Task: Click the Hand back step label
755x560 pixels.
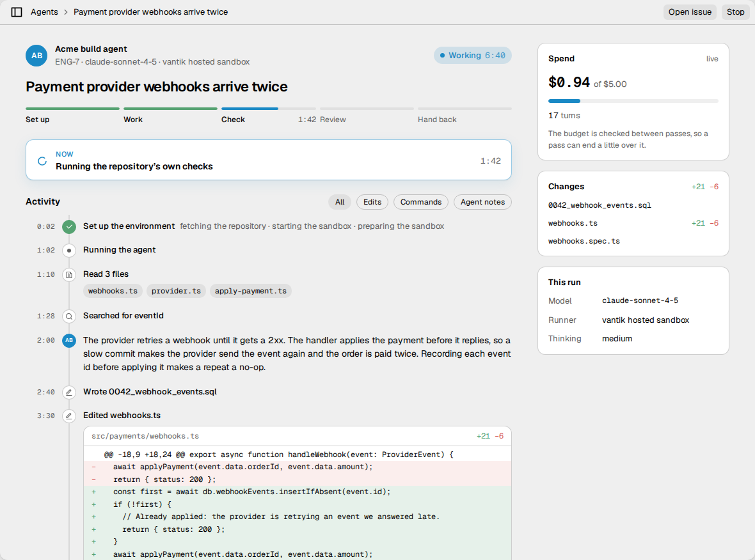Action: pyautogui.click(x=437, y=120)
